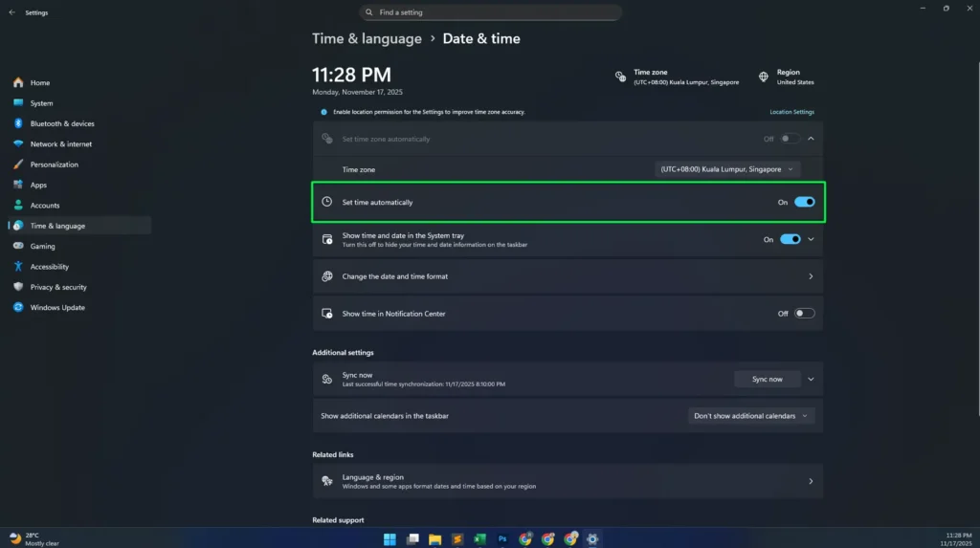Click the Privacy & security shield icon

pos(18,287)
